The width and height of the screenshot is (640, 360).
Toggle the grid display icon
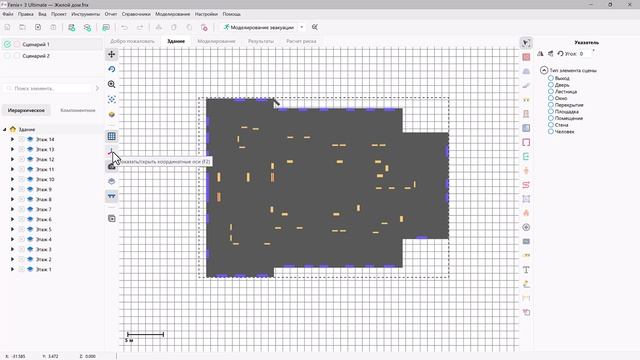click(111, 136)
